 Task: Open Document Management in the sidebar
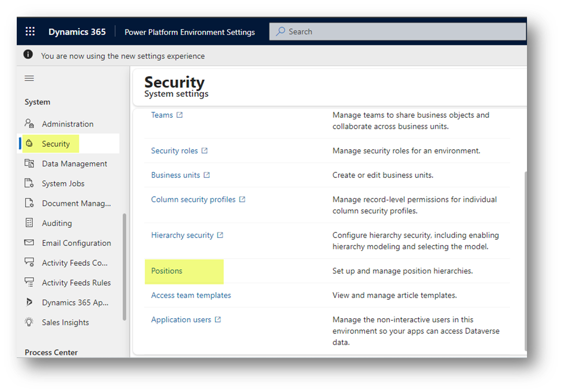pyautogui.click(x=76, y=203)
